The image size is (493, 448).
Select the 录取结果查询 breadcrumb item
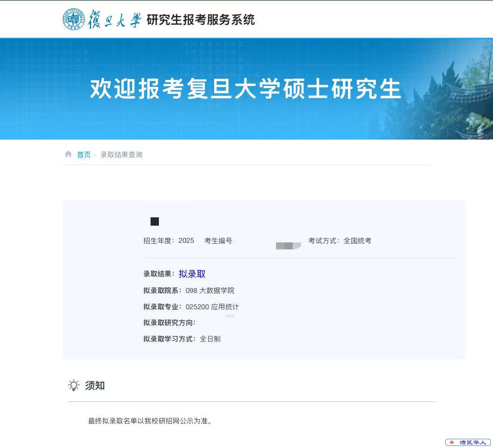(121, 155)
